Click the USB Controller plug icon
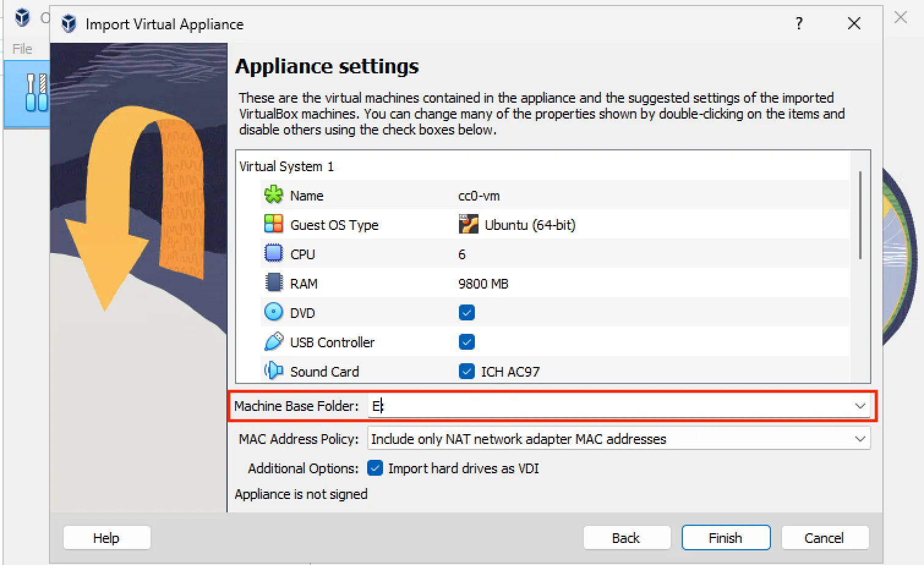The width and height of the screenshot is (924, 565). (274, 341)
